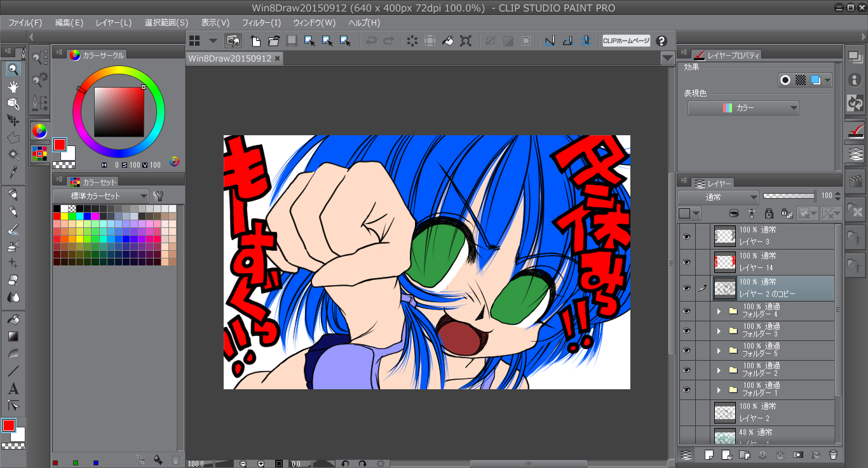The width and height of the screenshot is (868, 468).
Task: Open color set edit wrench icon
Action: [x=159, y=196]
